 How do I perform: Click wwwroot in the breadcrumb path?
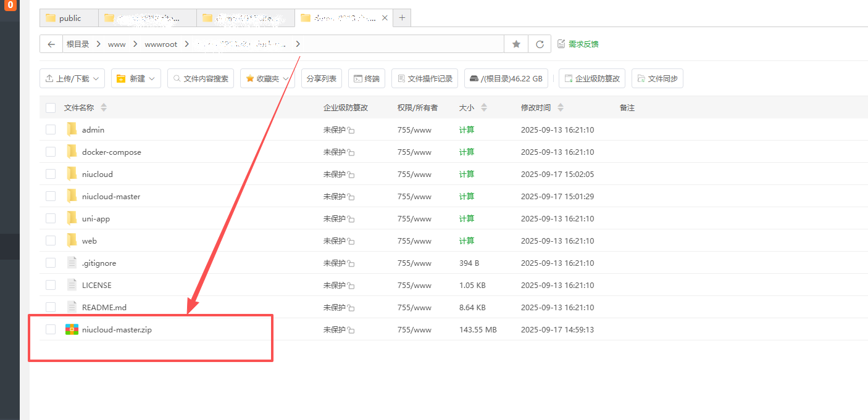[x=161, y=44]
